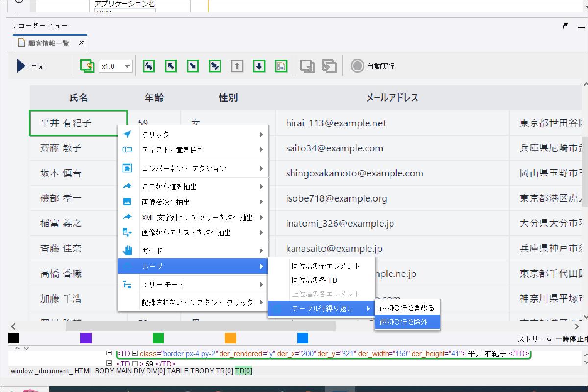Click the down arrow toolbar icon
The width and height of the screenshot is (588, 392).
259,66
